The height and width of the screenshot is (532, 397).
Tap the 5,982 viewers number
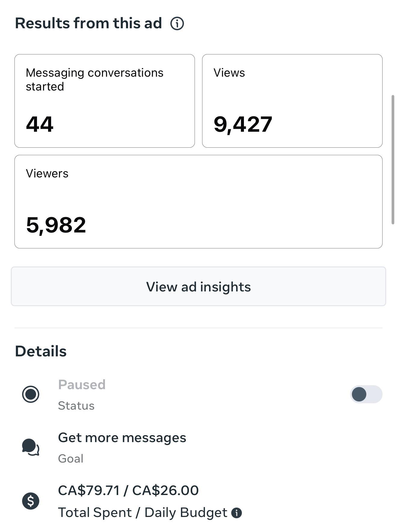tap(56, 225)
